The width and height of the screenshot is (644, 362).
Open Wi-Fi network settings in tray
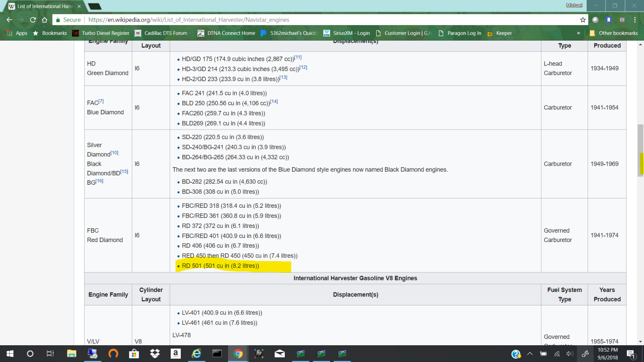point(557,354)
